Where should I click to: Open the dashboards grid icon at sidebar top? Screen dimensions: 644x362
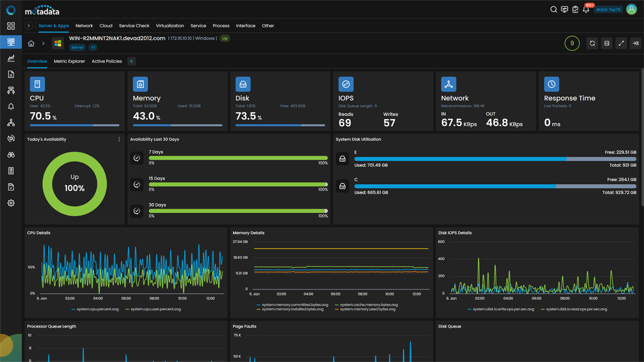[11, 26]
